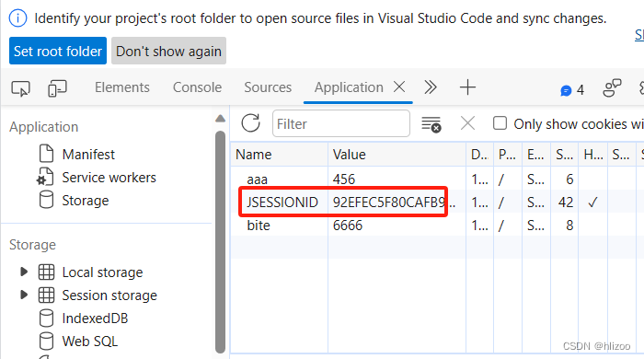644x359 pixels.
Task: Click the Set root folder button
Action: point(58,51)
